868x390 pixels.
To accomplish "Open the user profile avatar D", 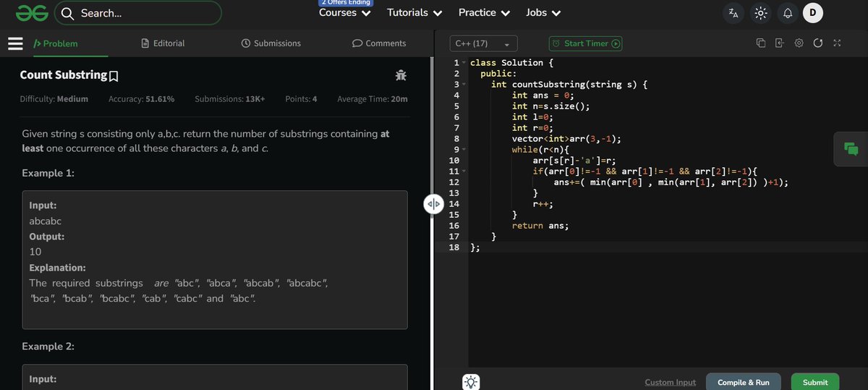I will (x=813, y=13).
